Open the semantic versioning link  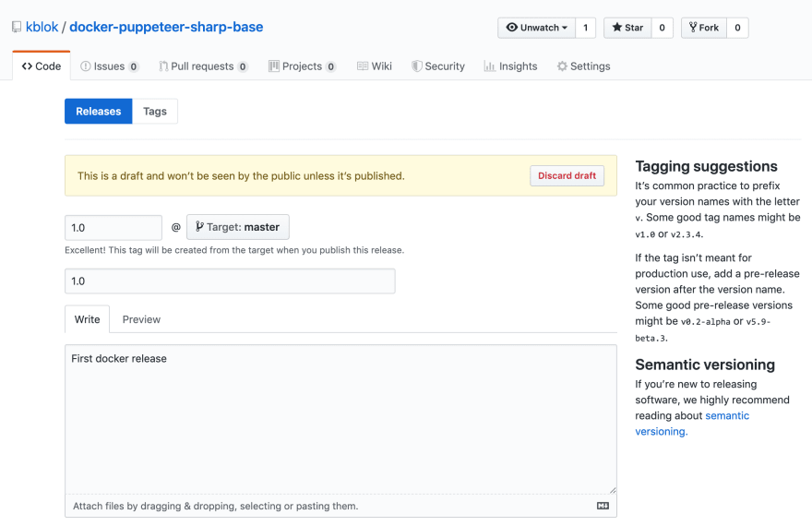[x=692, y=424]
